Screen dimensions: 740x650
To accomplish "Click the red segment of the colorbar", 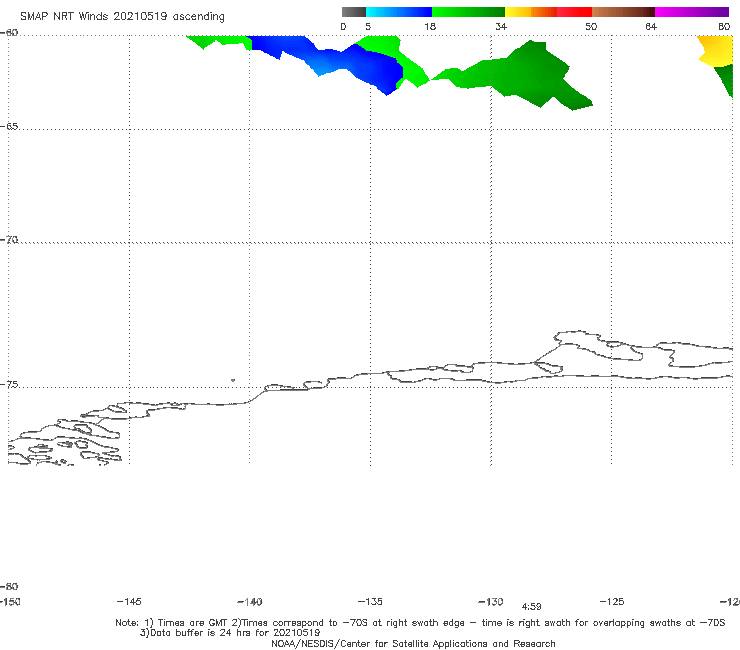I will point(574,12).
